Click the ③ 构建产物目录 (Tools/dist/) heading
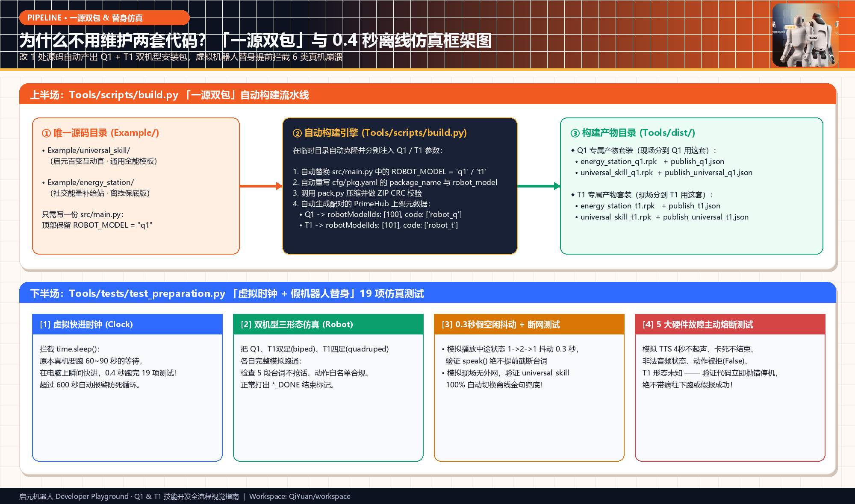 [x=633, y=133]
